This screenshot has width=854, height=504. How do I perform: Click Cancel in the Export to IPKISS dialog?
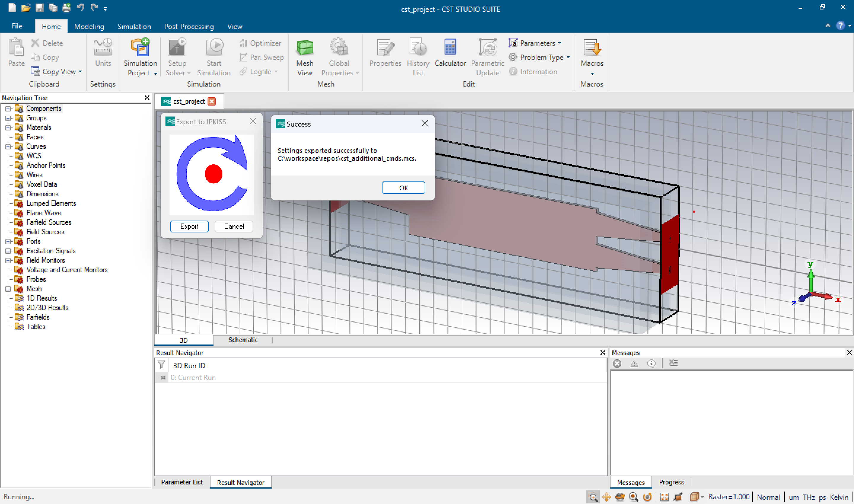pyautogui.click(x=234, y=227)
